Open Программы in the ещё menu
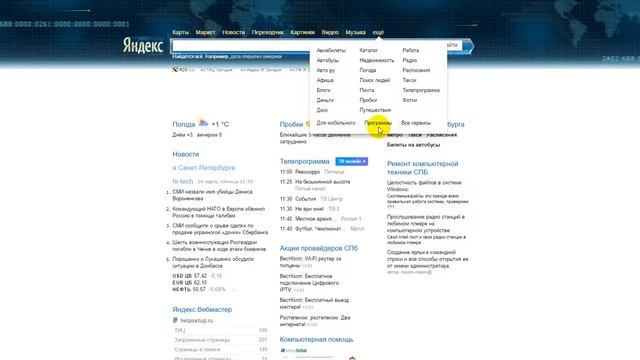This screenshot has height=360, width=640. pos(378,123)
